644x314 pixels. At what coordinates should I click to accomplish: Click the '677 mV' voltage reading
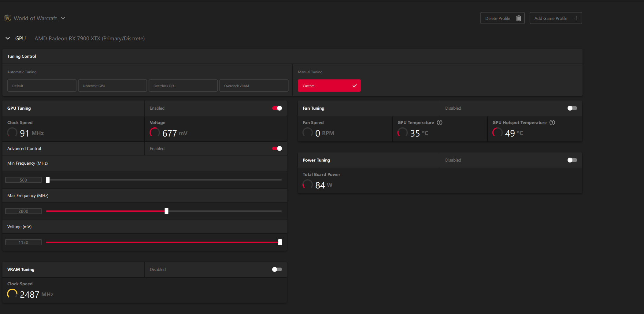click(175, 133)
